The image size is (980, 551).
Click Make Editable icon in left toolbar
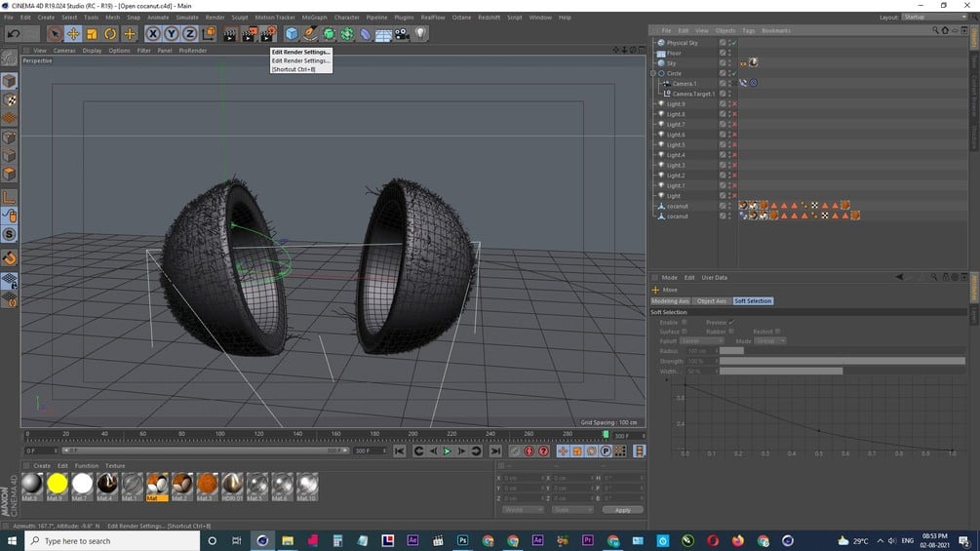pyautogui.click(x=10, y=58)
